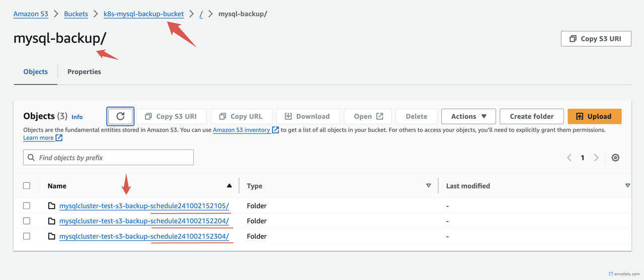
Task: Expand the Actions dropdown menu
Action: point(468,116)
